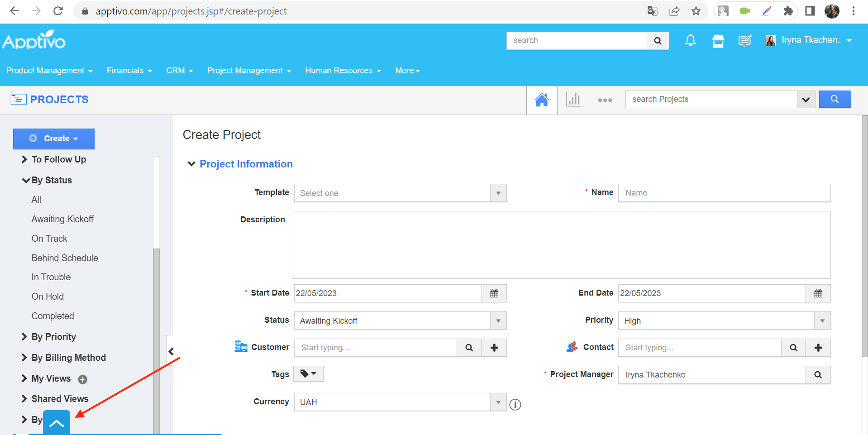This screenshot has width=868, height=435.
Task: Click the Apptivo logo
Action: pos(34,40)
